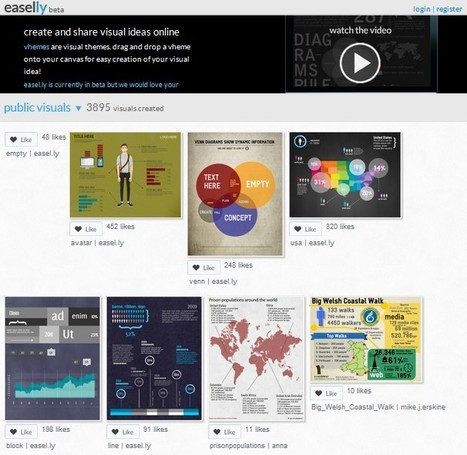
Task: Like the usa visual with 320 likes
Action: pos(305,229)
